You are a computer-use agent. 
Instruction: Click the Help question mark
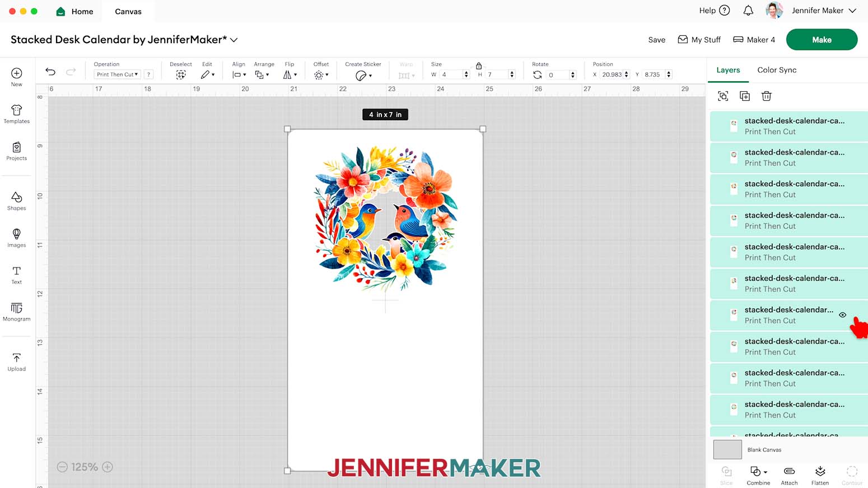(x=725, y=11)
